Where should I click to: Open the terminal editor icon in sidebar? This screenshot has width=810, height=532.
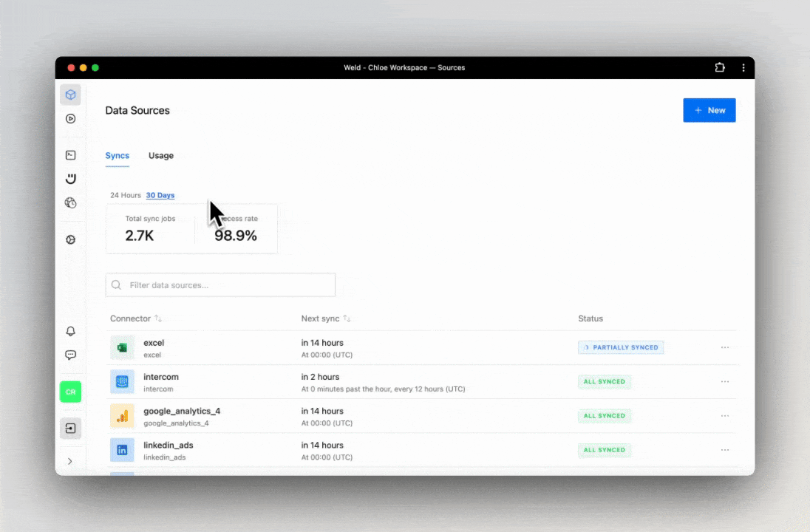pos(70,155)
